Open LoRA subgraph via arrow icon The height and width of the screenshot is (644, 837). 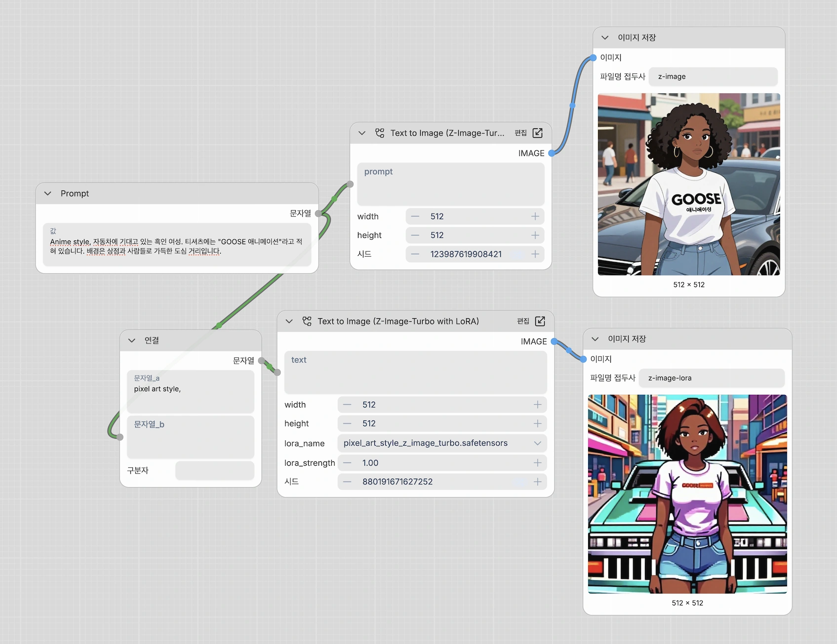[540, 321]
